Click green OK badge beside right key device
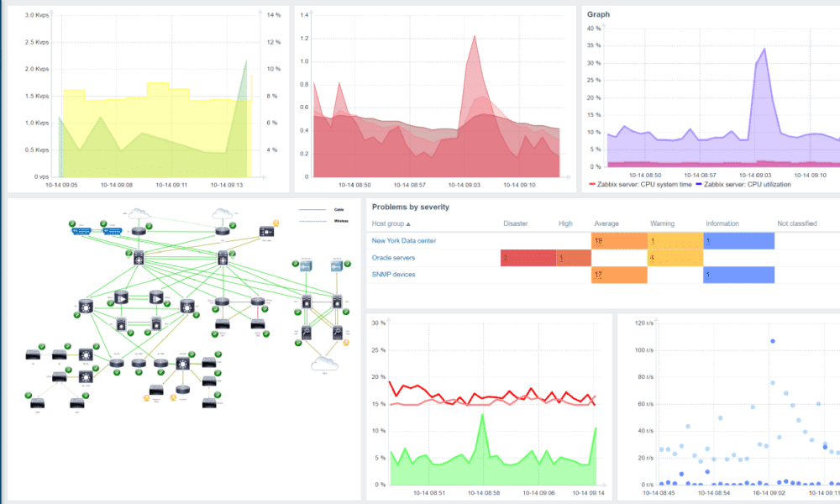This screenshot has width=840, height=504. [x=347, y=264]
